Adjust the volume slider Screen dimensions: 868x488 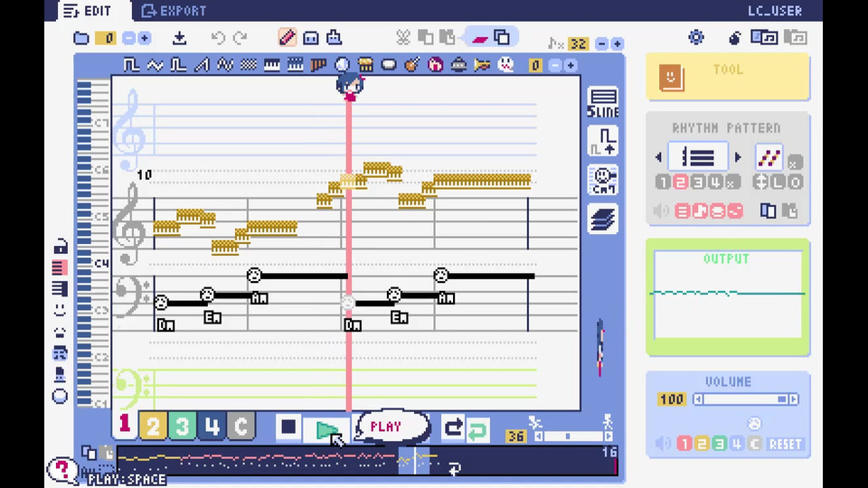746,399
